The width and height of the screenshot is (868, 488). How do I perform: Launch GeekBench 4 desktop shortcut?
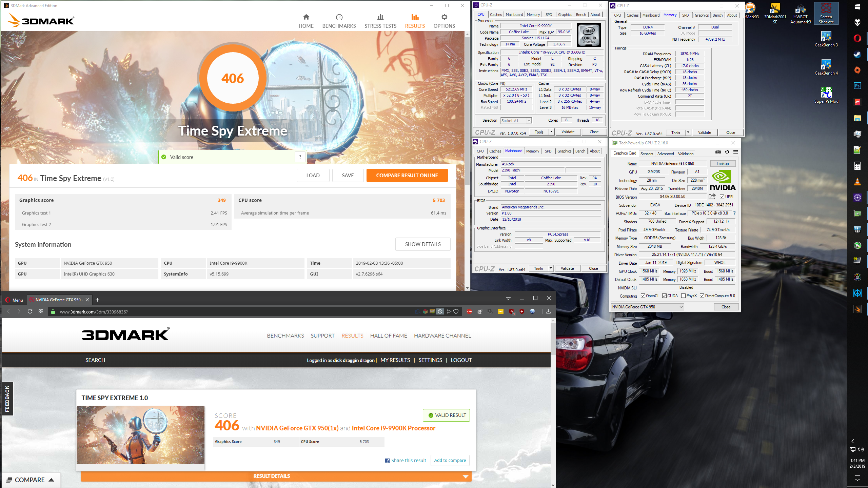(x=826, y=67)
